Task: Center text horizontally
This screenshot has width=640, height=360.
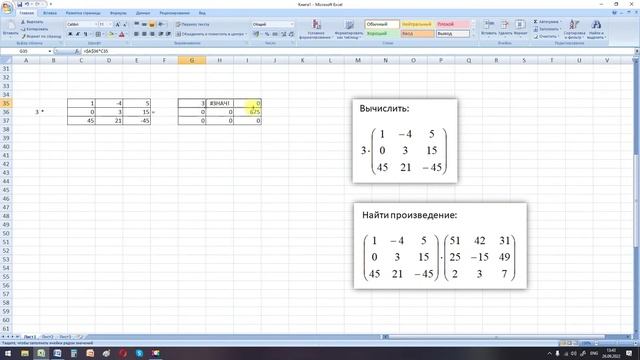Action: pos(144,34)
